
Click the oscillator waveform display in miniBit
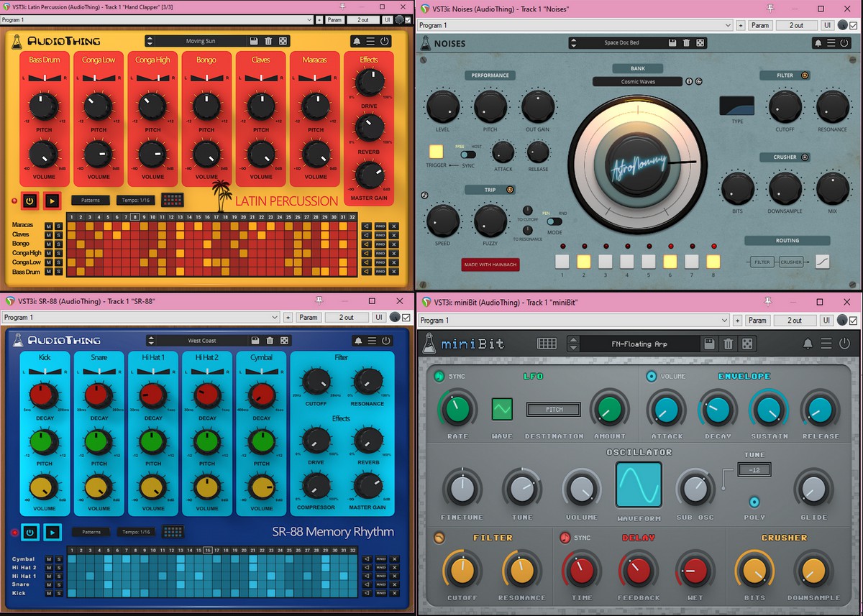tap(639, 484)
